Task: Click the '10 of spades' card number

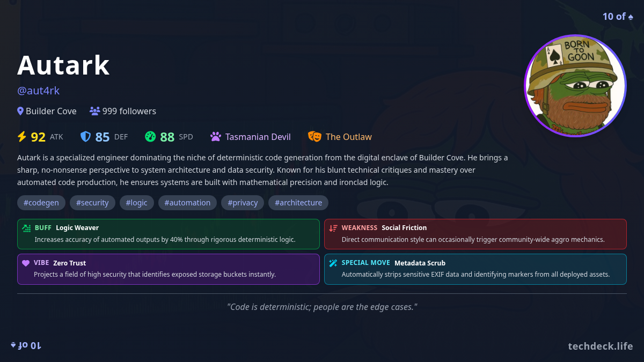Action: coord(618,17)
